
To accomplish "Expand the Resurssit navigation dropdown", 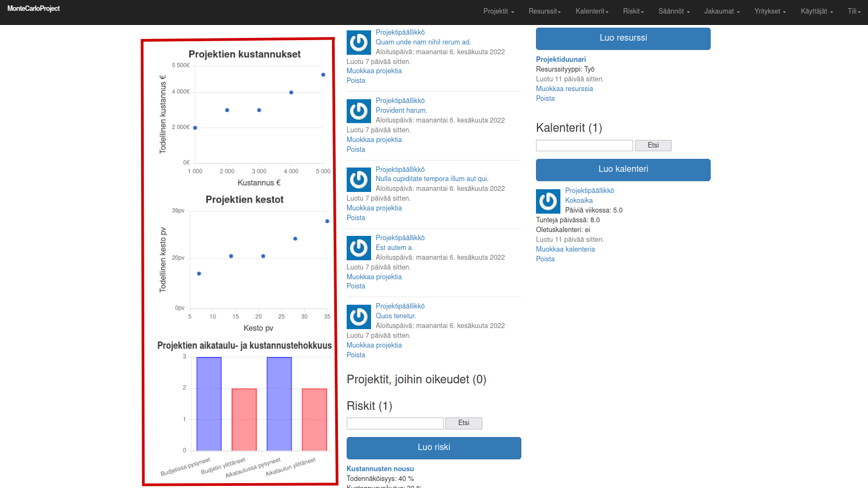I will pos(545,11).
